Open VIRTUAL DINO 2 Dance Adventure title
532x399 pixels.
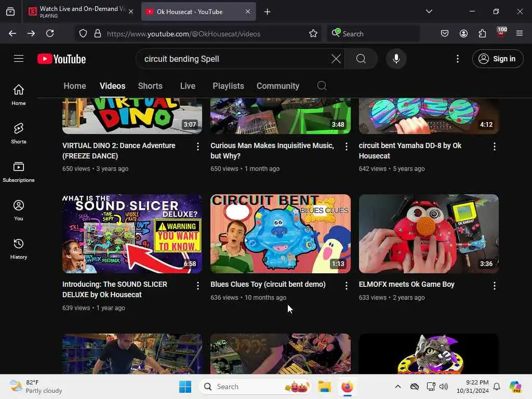click(119, 151)
